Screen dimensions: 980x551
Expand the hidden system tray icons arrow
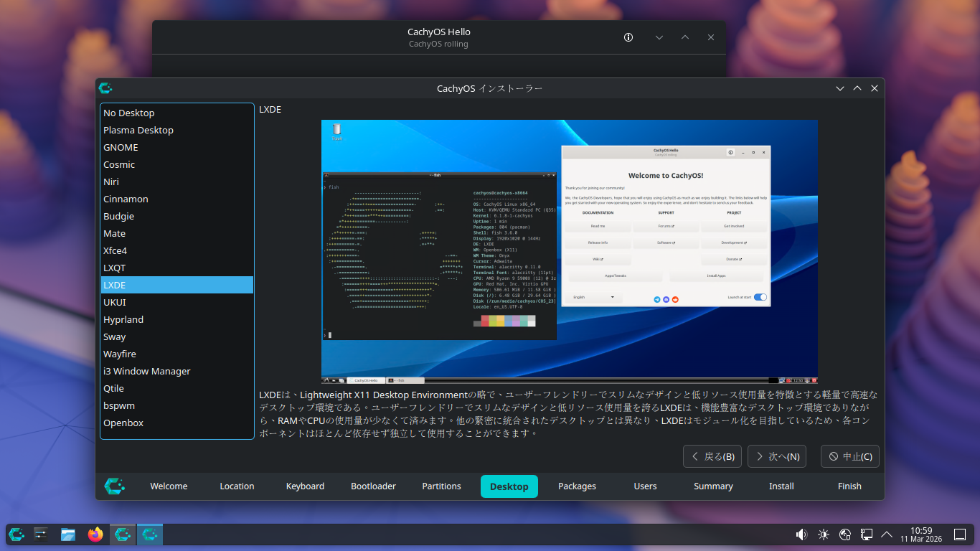click(x=887, y=534)
